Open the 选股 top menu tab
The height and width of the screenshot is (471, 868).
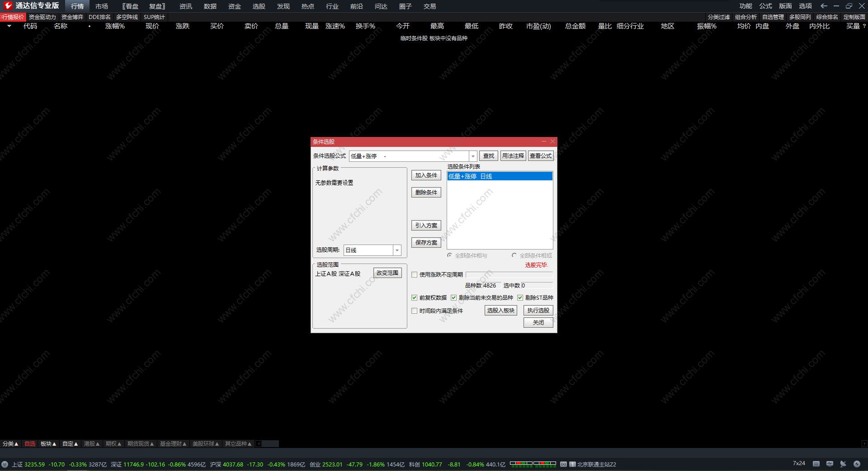click(259, 6)
